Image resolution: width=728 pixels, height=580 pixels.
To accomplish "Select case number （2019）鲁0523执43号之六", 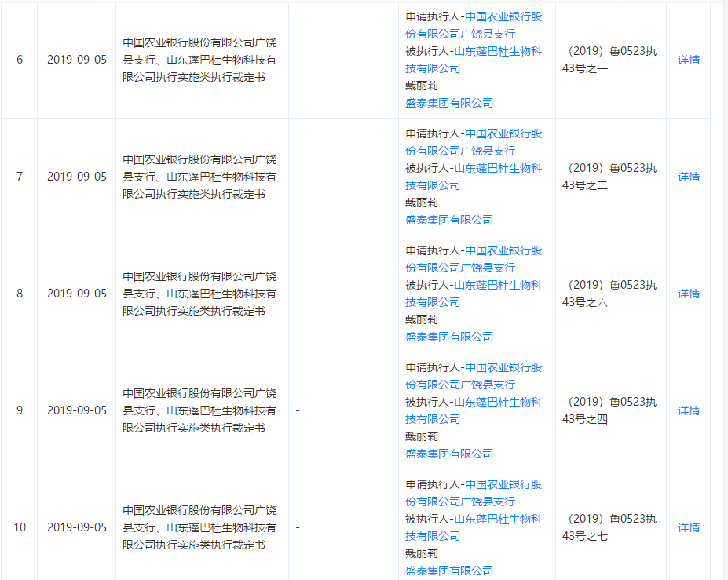I will pyautogui.click(x=609, y=294).
